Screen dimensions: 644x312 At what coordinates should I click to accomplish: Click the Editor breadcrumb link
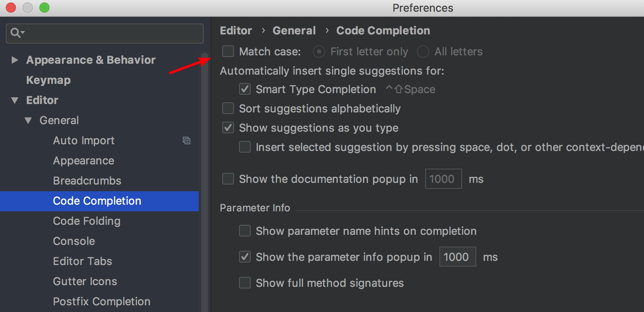click(236, 31)
